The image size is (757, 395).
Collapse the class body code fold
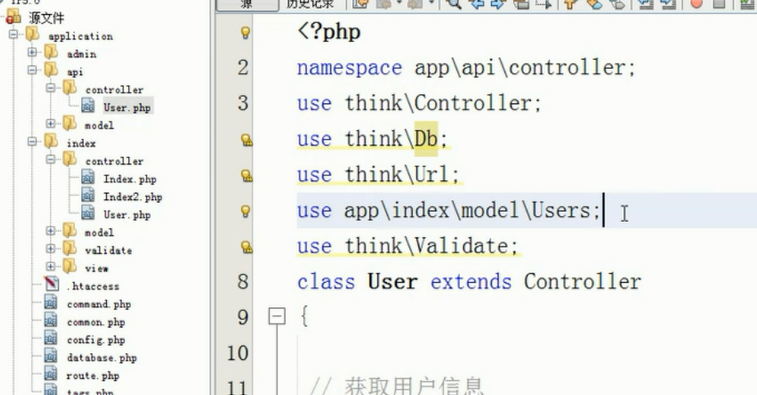pyautogui.click(x=277, y=317)
